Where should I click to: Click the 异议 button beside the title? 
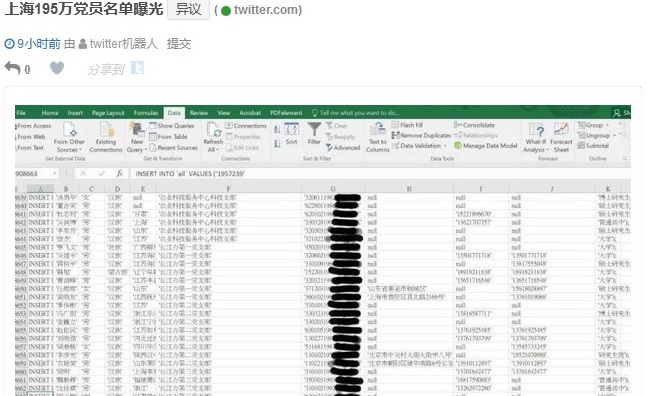188,10
